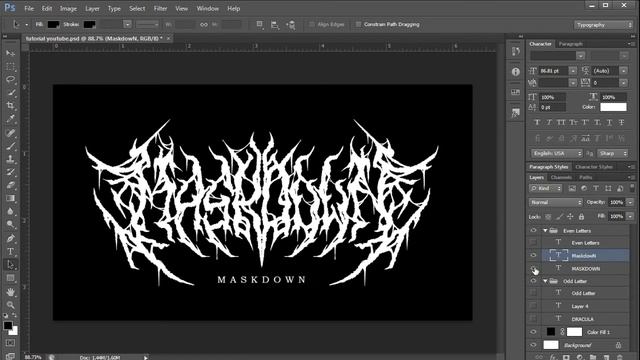Toggle visibility of MASKDOWN uppercase layer
Image resolution: width=640 pixels, height=360 pixels.
533,268
